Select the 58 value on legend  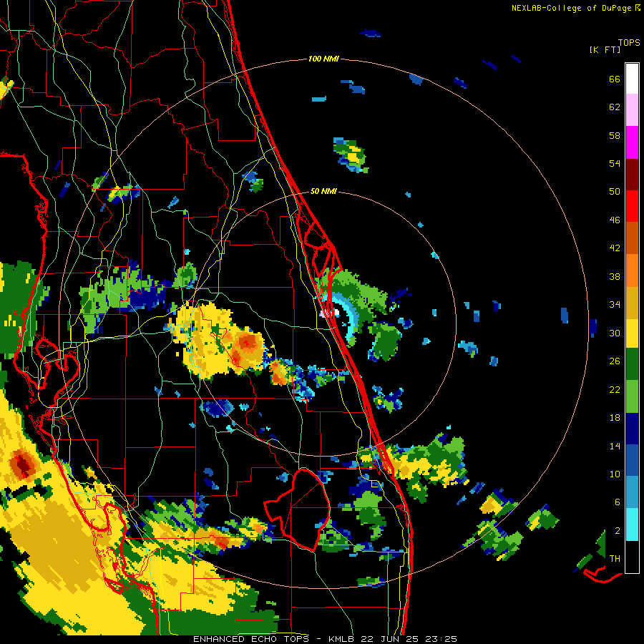(x=615, y=135)
